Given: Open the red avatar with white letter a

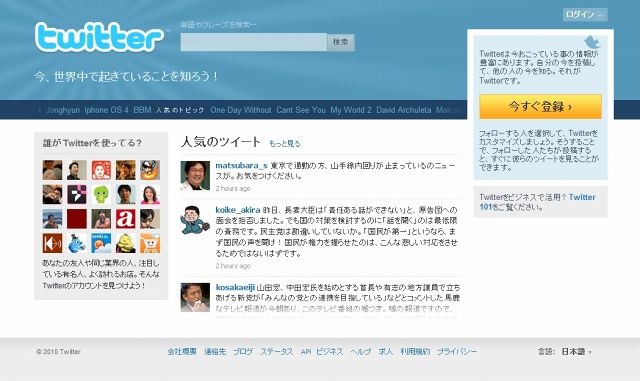Looking at the screenshot, I should click(x=125, y=219).
